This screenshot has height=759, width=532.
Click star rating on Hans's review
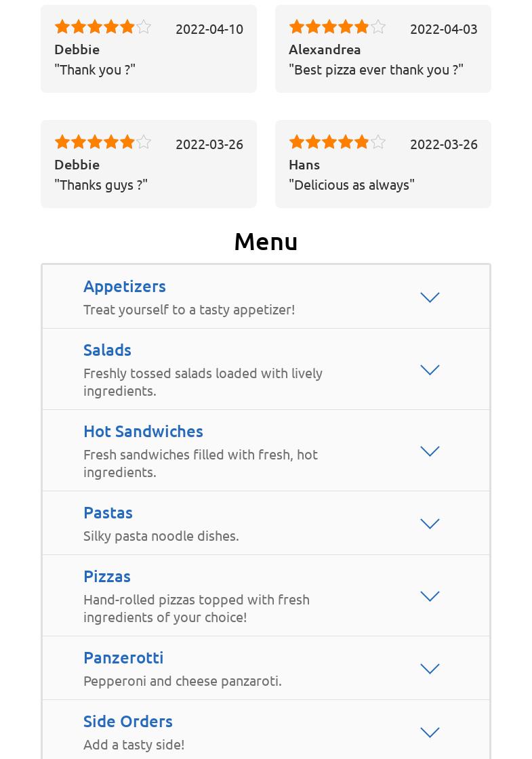[337, 142]
